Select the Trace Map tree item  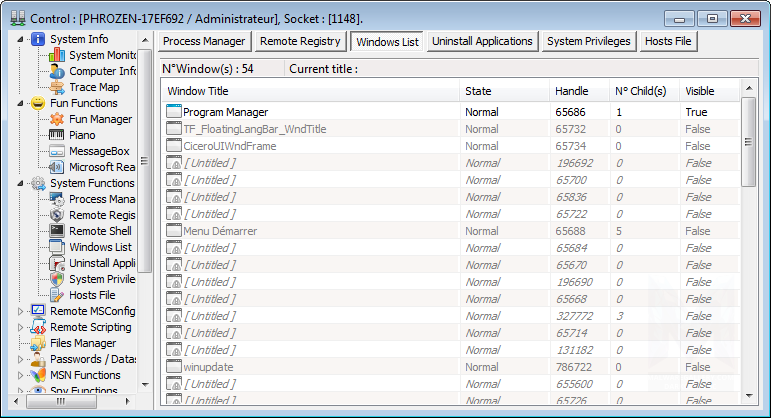point(94,87)
